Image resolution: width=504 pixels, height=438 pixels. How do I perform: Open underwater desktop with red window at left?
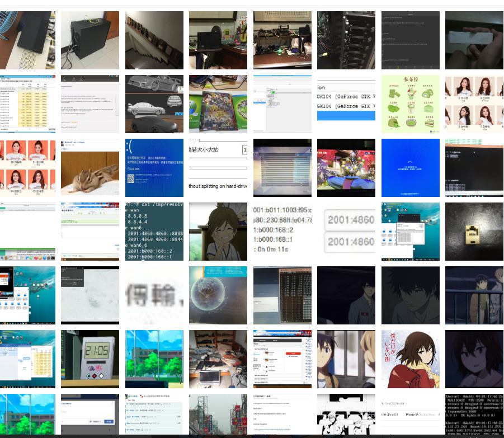27,295
